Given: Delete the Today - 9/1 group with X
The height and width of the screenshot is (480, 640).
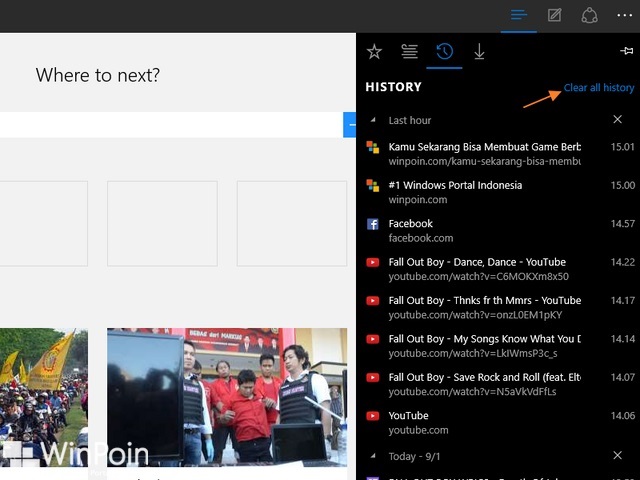Looking at the screenshot, I should point(618,455).
